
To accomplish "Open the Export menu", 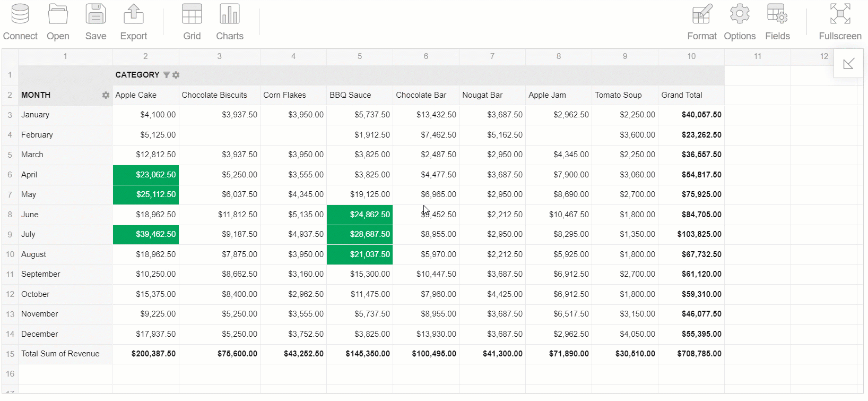I will point(133,22).
